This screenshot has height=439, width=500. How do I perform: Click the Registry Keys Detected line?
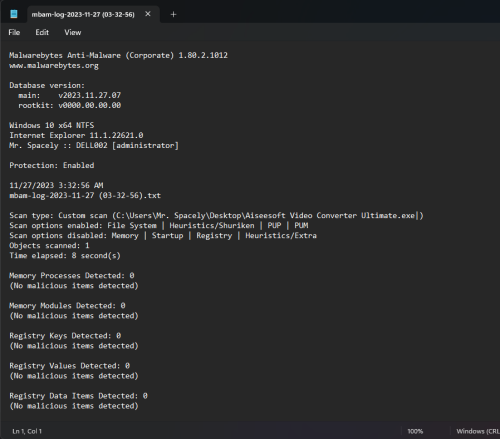click(x=65, y=336)
